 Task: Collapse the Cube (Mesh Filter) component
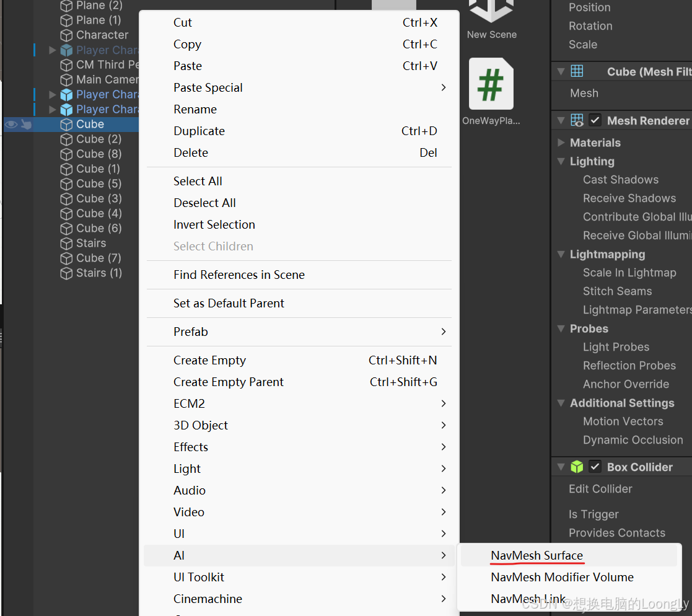(x=561, y=71)
